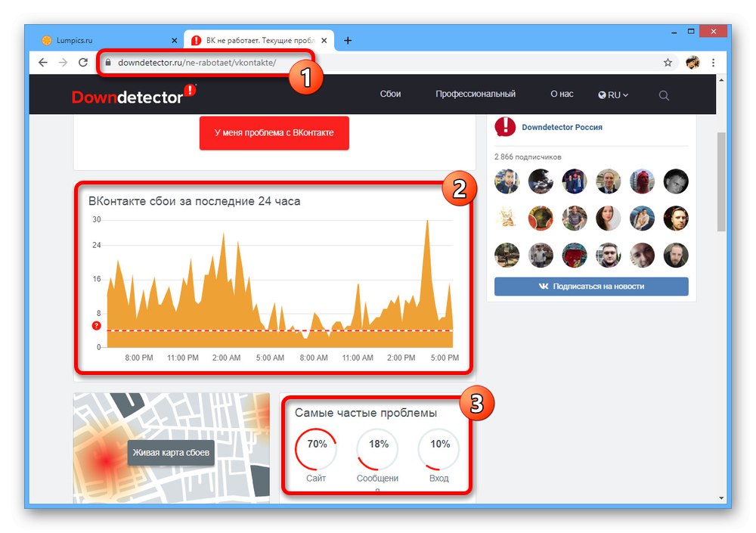Open the Downdetector Россия link

click(562, 127)
